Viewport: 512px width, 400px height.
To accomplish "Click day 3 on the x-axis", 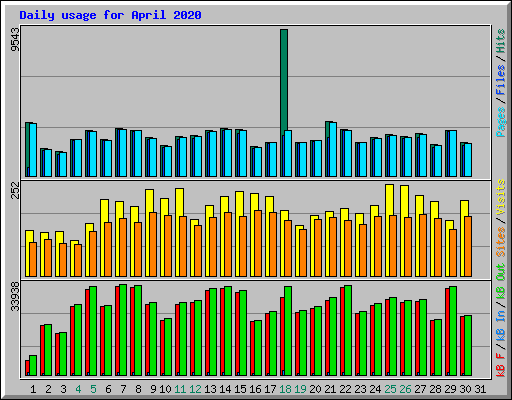I will (x=63, y=389).
